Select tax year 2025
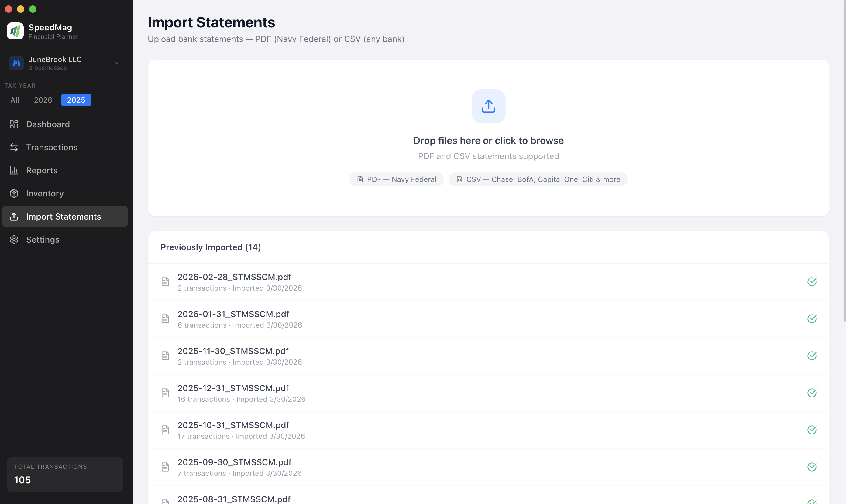This screenshot has height=504, width=846. pos(76,100)
